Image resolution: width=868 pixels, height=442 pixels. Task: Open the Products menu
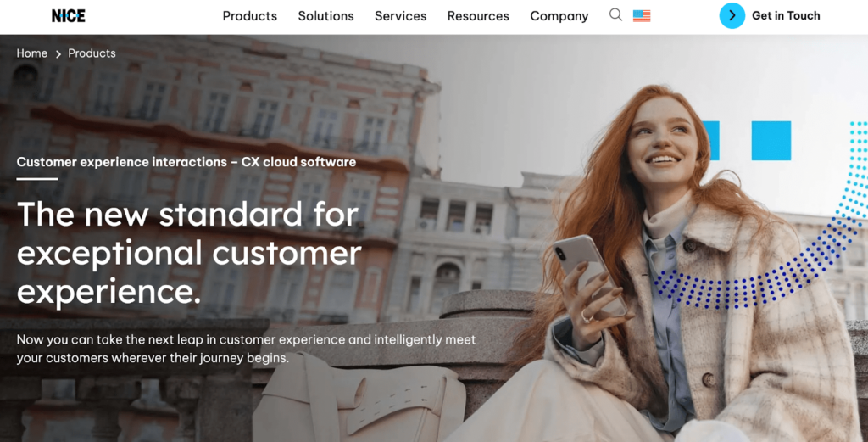point(250,16)
